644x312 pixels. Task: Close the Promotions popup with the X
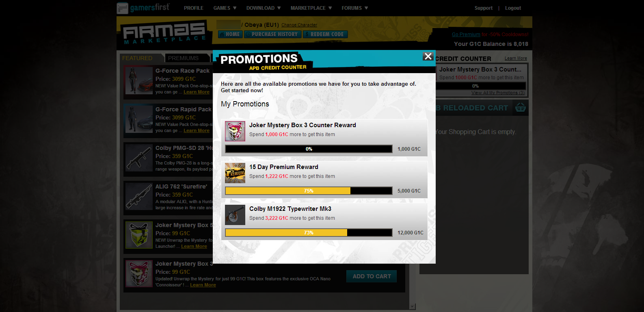428,56
